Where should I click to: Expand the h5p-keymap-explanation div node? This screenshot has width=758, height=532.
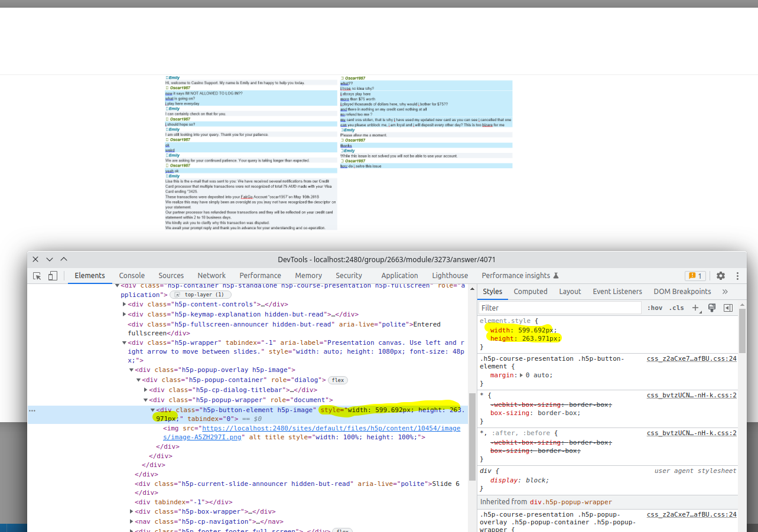coord(124,315)
